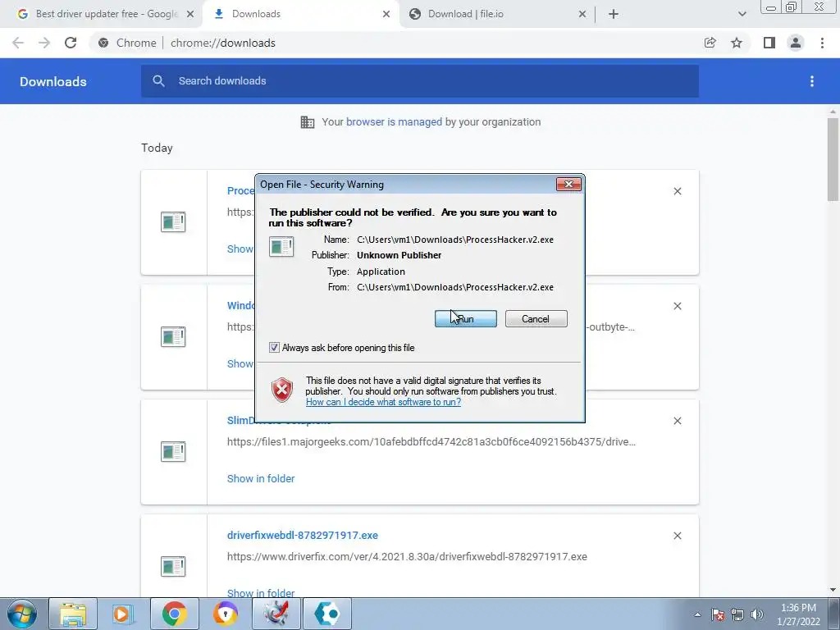The height and width of the screenshot is (630, 840).
Task: Click the driverfix.com download URL
Action: tap(407, 557)
